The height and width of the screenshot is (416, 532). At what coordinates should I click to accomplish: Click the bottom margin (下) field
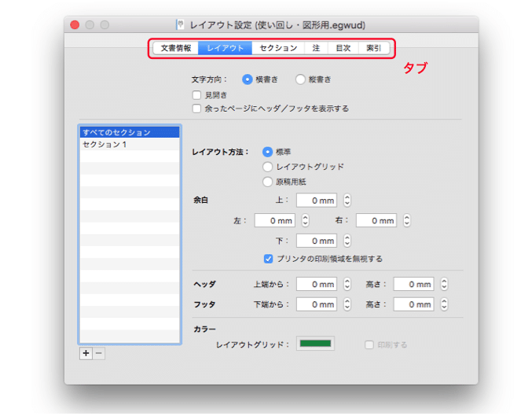click(317, 241)
